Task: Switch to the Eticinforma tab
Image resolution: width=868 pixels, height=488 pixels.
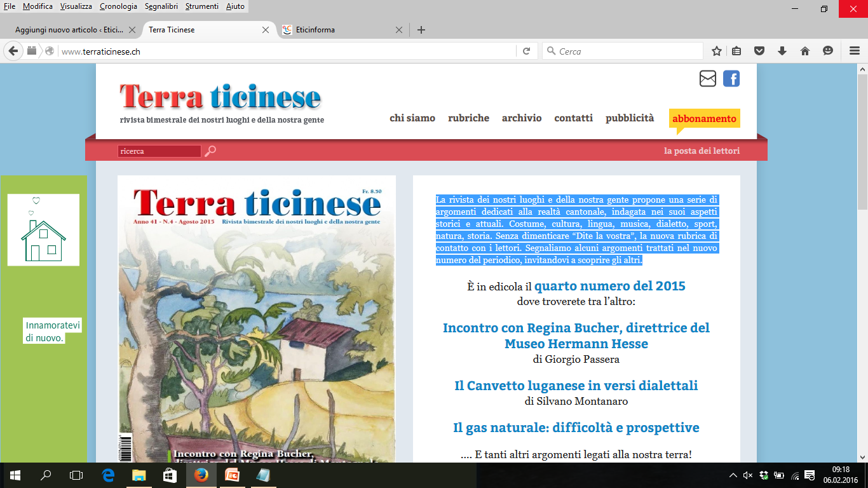Action: click(343, 30)
